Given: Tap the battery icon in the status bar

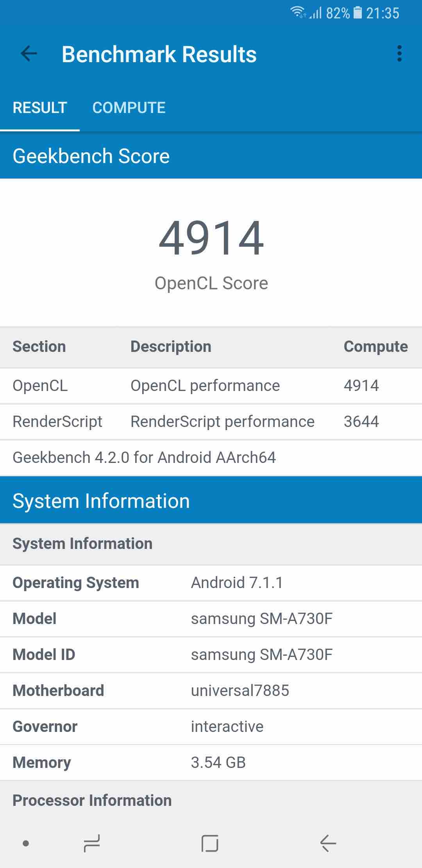Looking at the screenshot, I should [x=358, y=13].
